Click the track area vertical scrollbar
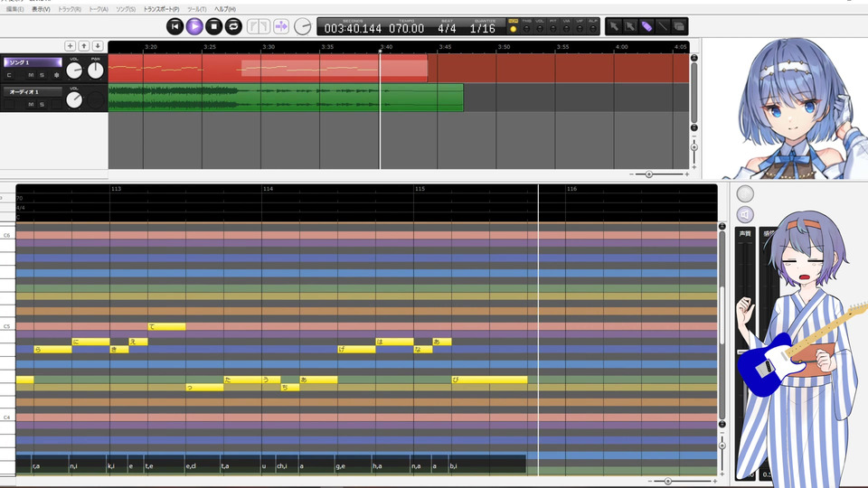 (694, 92)
